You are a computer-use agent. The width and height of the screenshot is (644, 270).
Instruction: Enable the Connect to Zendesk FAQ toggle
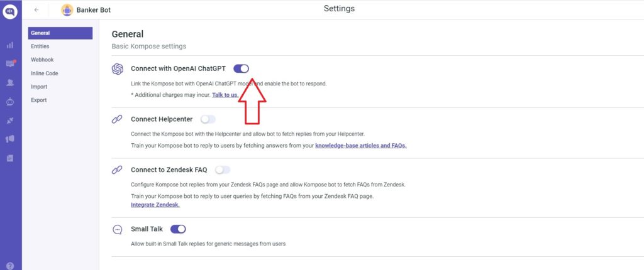[223, 170]
